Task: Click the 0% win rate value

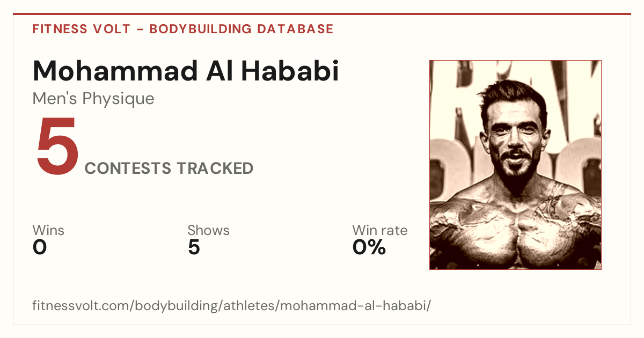Action: coord(369,247)
